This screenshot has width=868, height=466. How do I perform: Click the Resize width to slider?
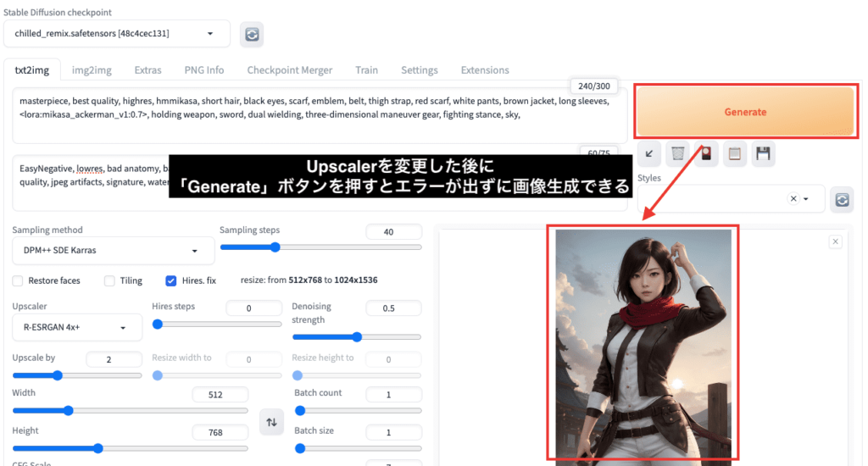pyautogui.click(x=217, y=375)
